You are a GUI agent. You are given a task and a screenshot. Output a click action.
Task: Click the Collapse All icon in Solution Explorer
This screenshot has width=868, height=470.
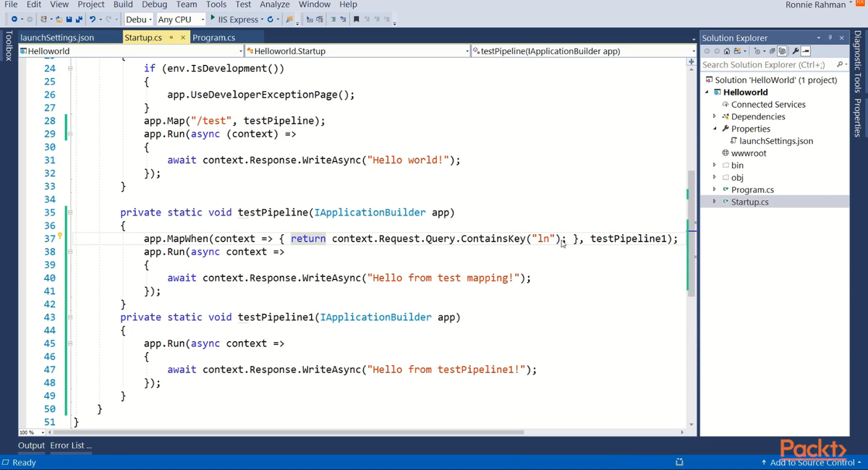pyautogui.click(x=773, y=51)
